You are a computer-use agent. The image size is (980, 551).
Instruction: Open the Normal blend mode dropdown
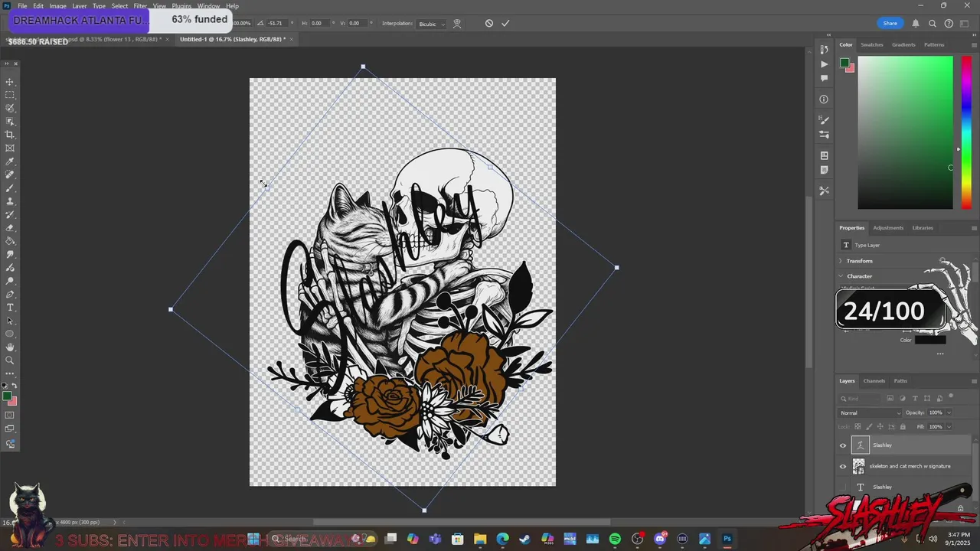pos(871,413)
